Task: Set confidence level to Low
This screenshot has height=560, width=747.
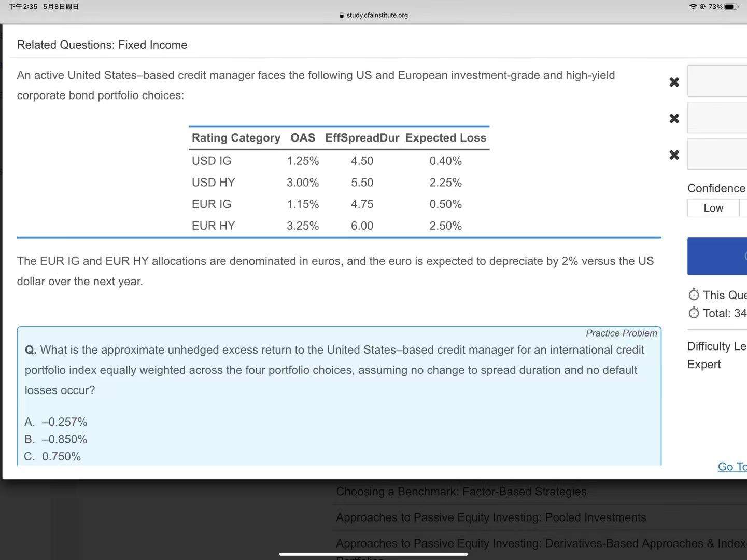Action: pyautogui.click(x=713, y=208)
